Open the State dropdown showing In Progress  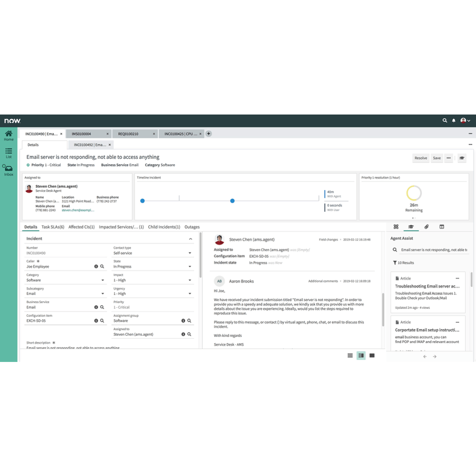tap(189, 266)
